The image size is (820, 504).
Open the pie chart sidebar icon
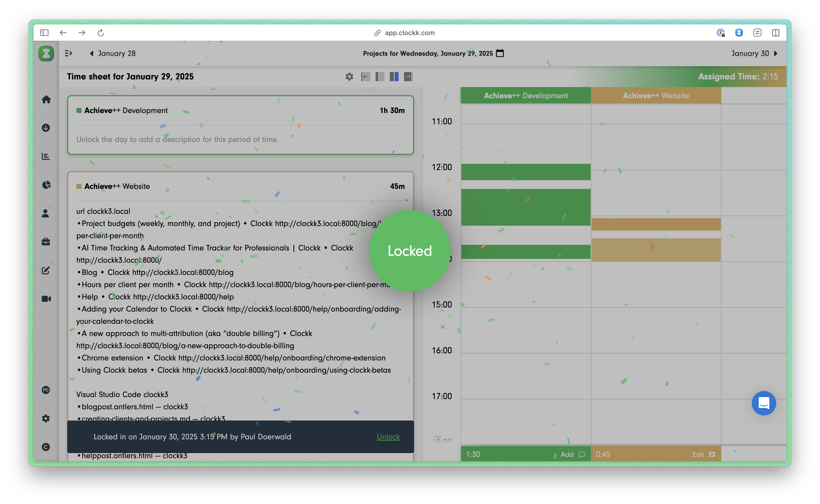coord(46,185)
